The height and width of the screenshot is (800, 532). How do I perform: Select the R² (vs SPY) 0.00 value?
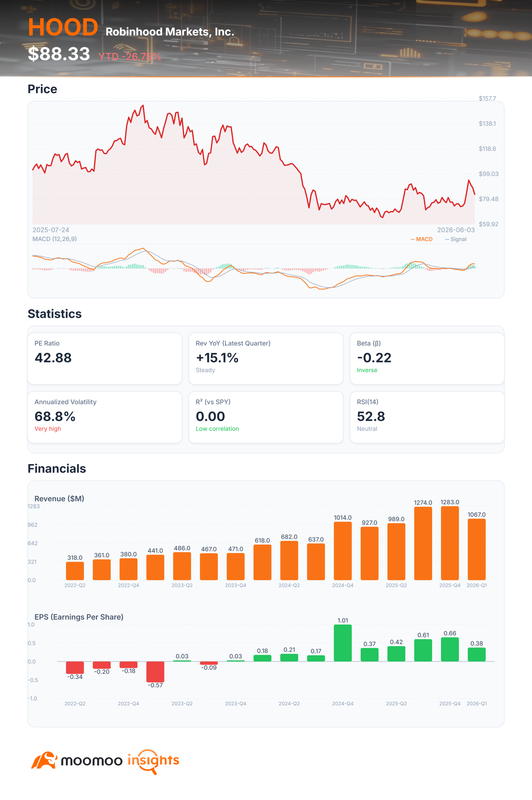pyautogui.click(x=211, y=417)
